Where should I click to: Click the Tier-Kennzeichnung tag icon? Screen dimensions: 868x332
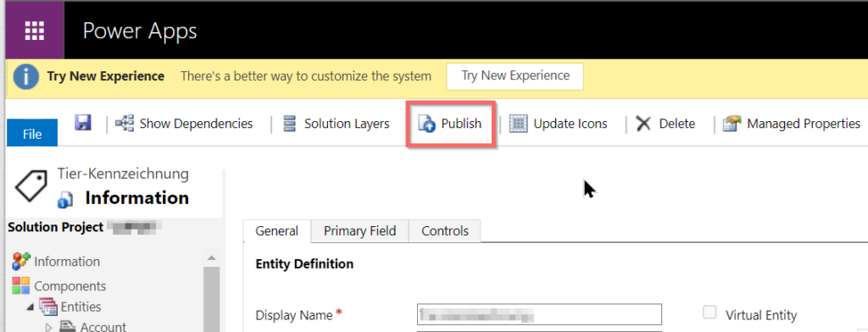pos(31,185)
